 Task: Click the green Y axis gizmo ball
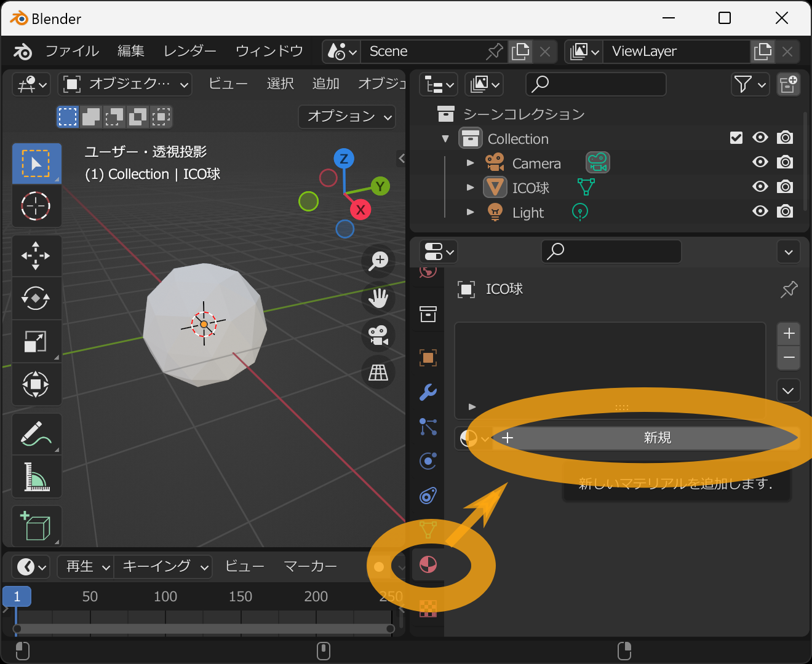click(x=380, y=186)
